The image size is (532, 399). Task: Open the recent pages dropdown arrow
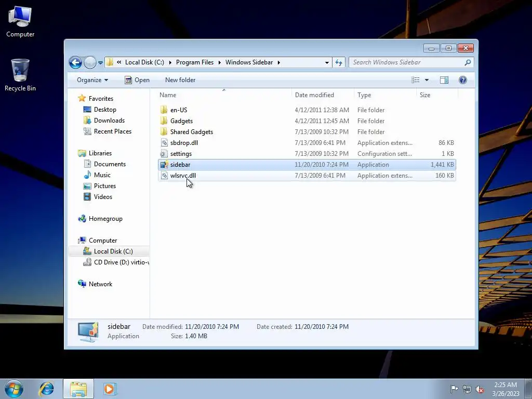coord(100,63)
